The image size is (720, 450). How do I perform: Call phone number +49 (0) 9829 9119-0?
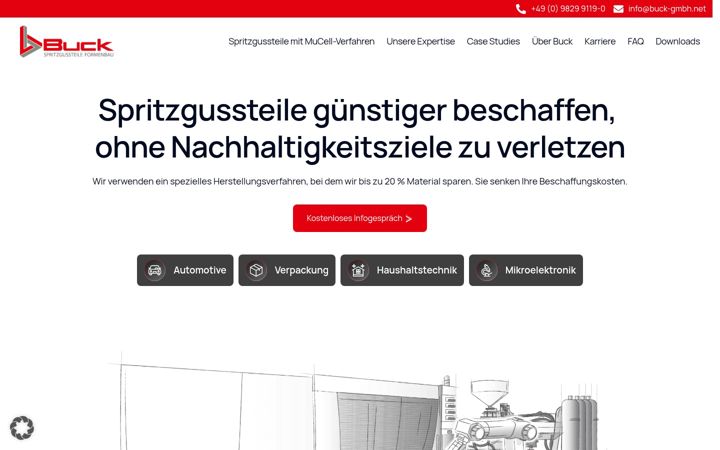(568, 9)
